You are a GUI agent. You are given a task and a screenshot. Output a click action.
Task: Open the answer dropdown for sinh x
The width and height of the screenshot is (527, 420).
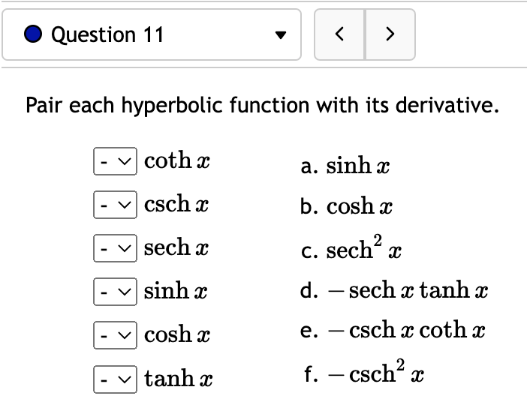115,292
